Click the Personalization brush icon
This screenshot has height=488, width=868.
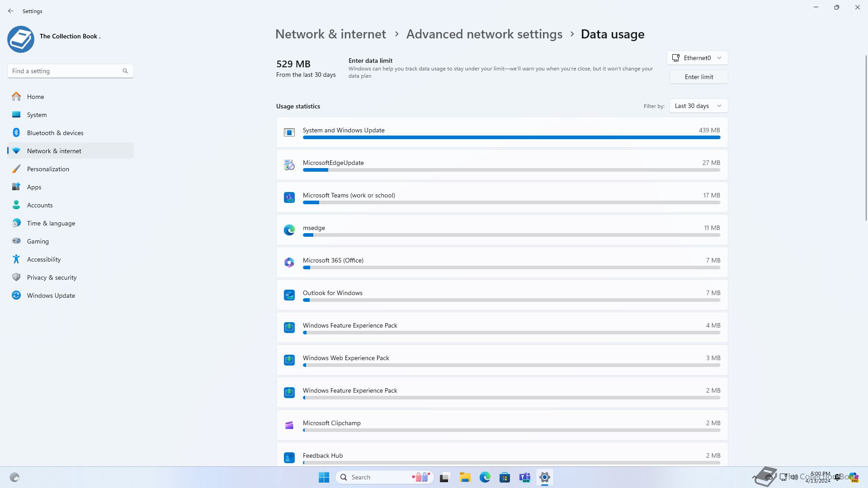tap(16, 169)
